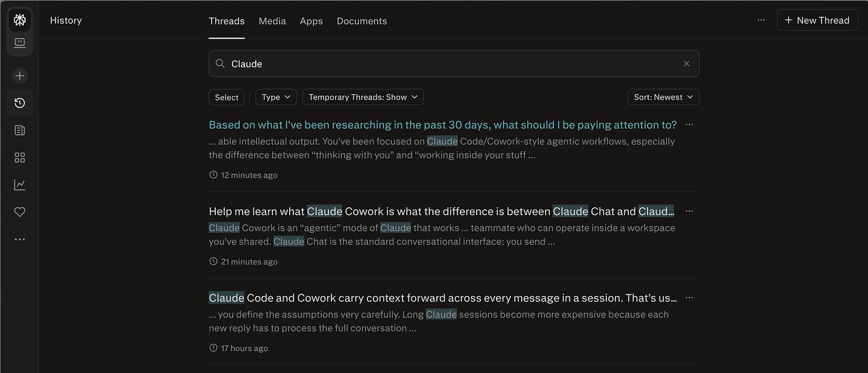Open the Documents tab

click(361, 20)
